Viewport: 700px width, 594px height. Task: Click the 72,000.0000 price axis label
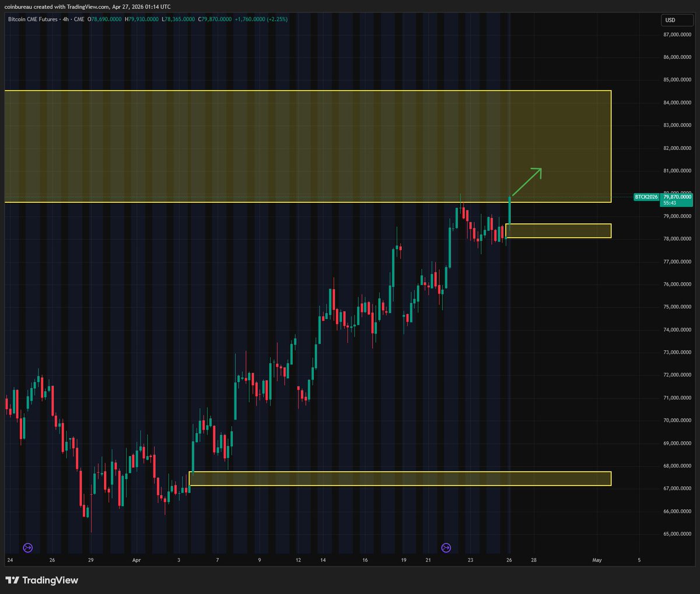(677, 375)
